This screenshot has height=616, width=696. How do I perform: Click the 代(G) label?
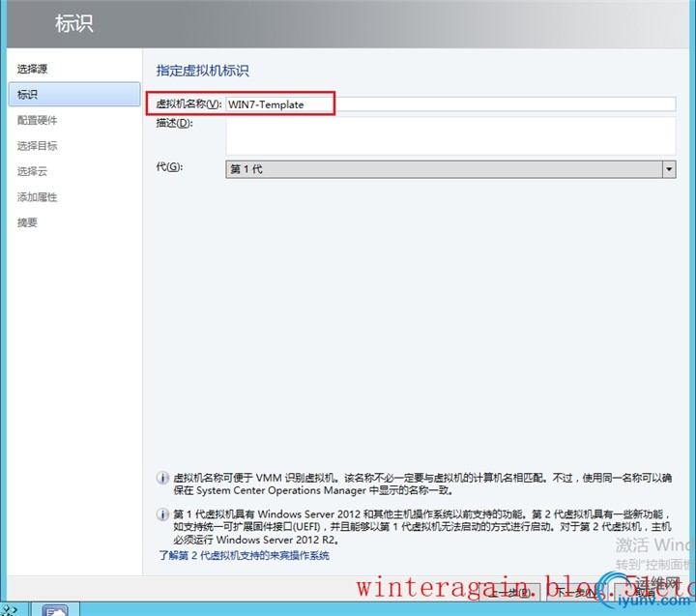(169, 167)
